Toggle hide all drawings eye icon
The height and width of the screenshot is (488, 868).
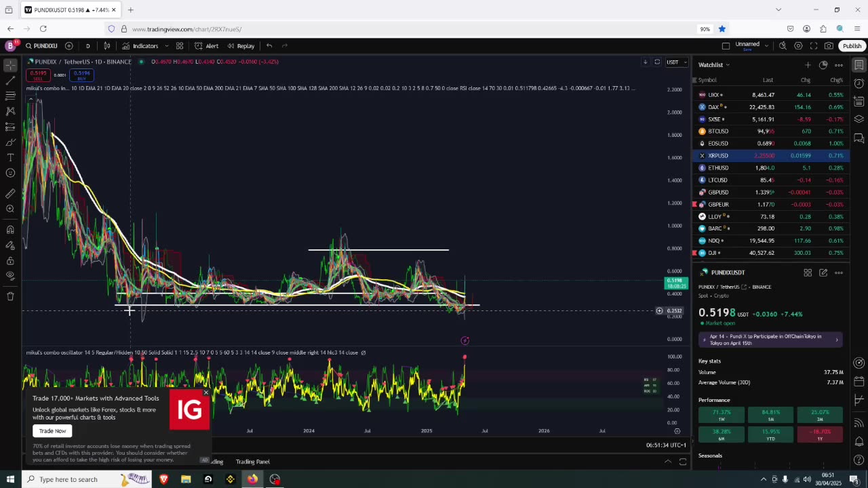[10, 276]
